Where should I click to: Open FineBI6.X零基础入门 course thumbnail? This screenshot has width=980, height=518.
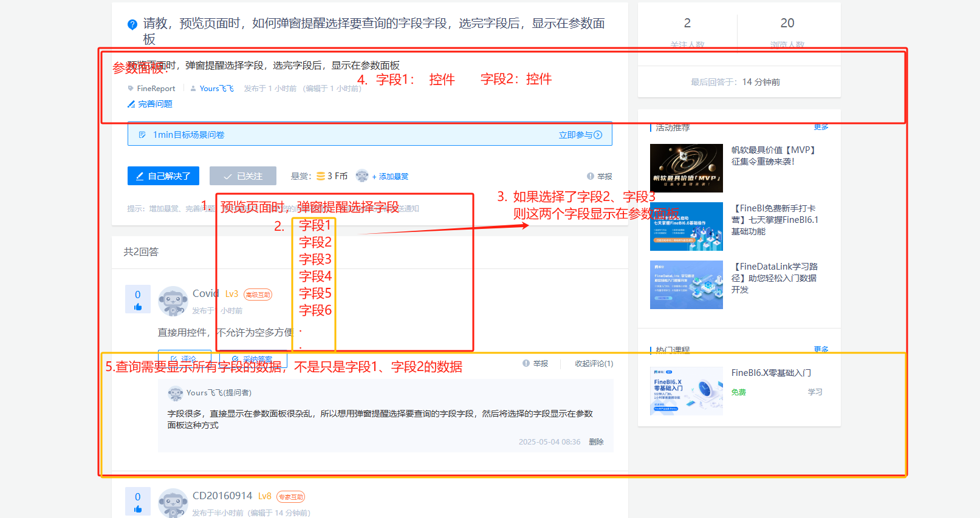(x=687, y=391)
